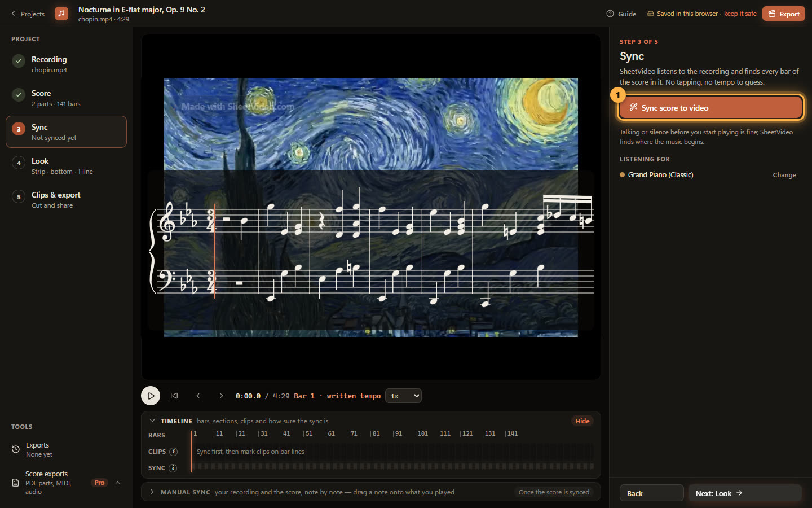812x508 pixels.
Task: Click the 'written tempo' label
Action: click(354, 396)
